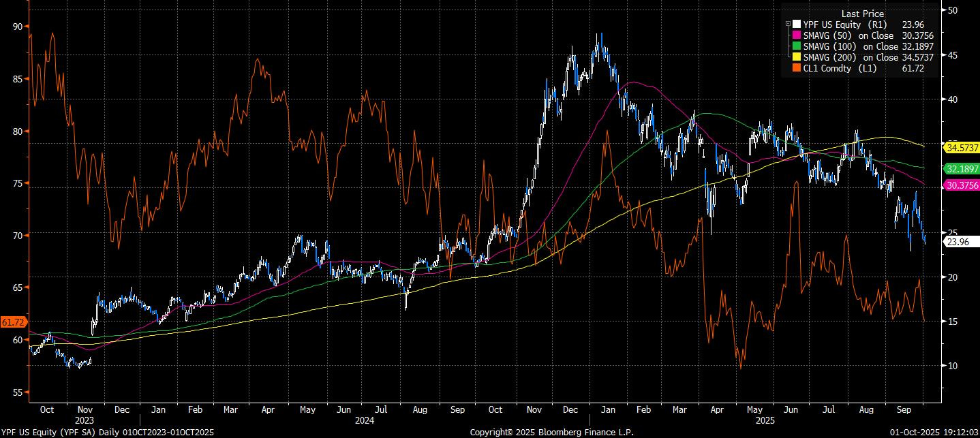The image size is (980, 438).
Task: Click the green SMAVG (100) legend swatch
Action: (x=796, y=46)
